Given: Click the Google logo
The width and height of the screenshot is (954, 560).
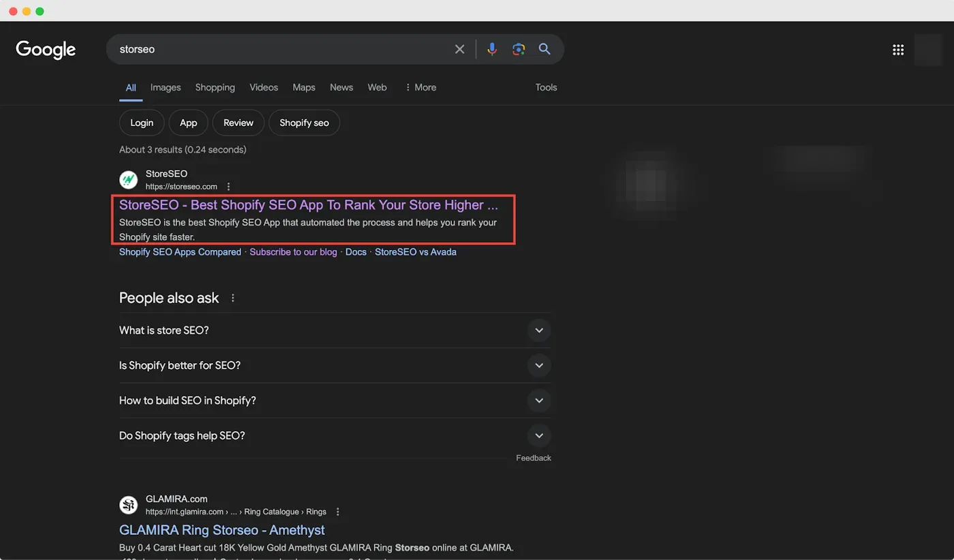Looking at the screenshot, I should click(46, 50).
